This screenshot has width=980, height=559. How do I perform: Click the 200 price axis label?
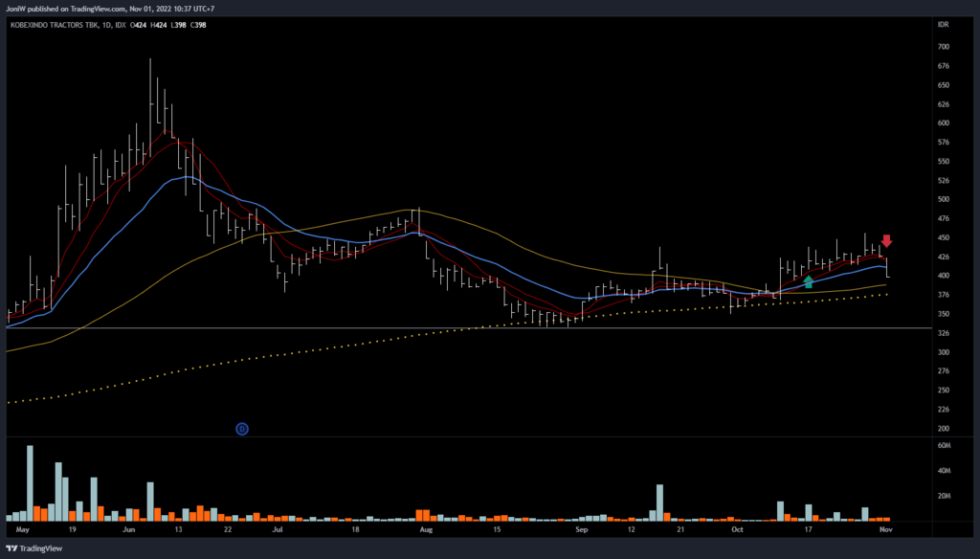click(x=944, y=429)
